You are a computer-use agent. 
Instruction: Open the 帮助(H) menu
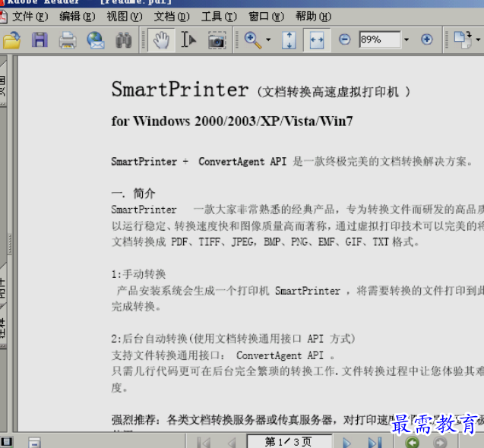pos(313,17)
